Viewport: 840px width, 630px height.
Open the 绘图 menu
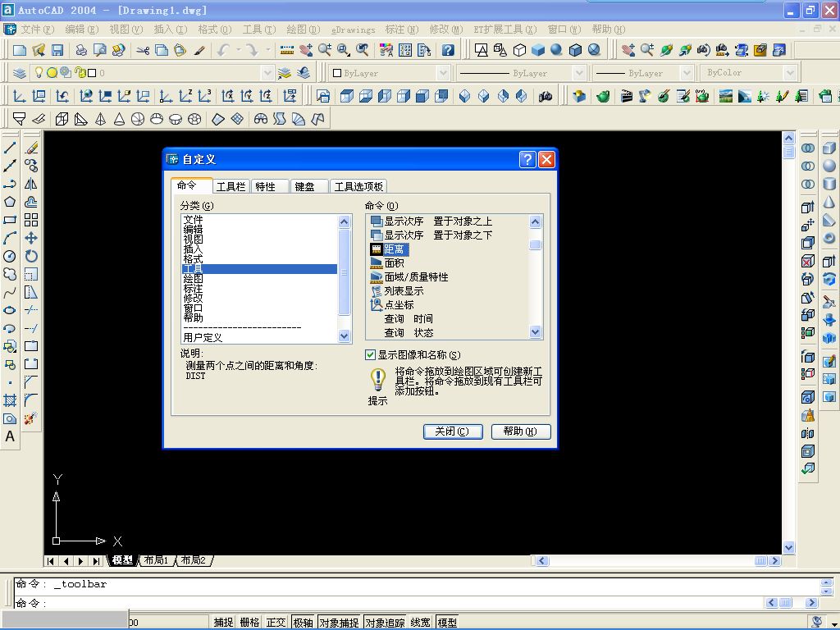coord(303,29)
